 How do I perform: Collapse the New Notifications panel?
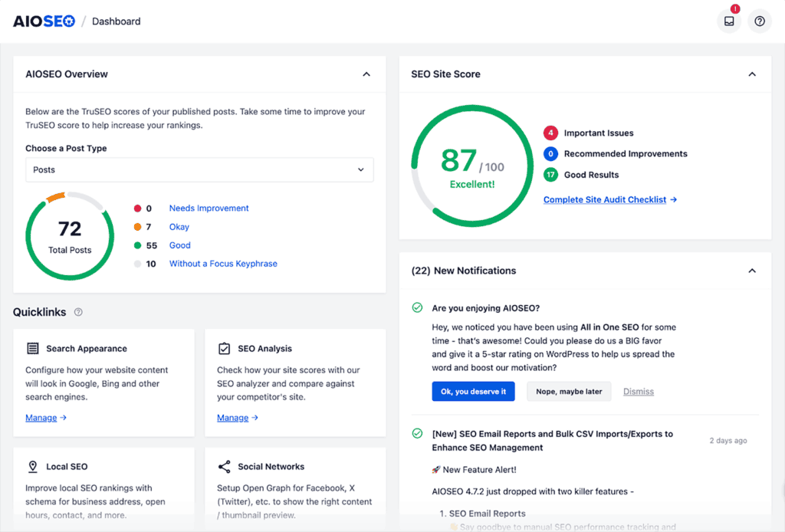pyautogui.click(x=752, y=271)
